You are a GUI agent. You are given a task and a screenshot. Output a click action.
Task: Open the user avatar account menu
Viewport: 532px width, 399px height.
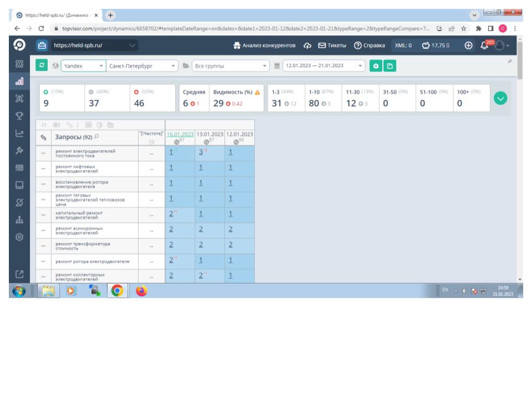502,45
